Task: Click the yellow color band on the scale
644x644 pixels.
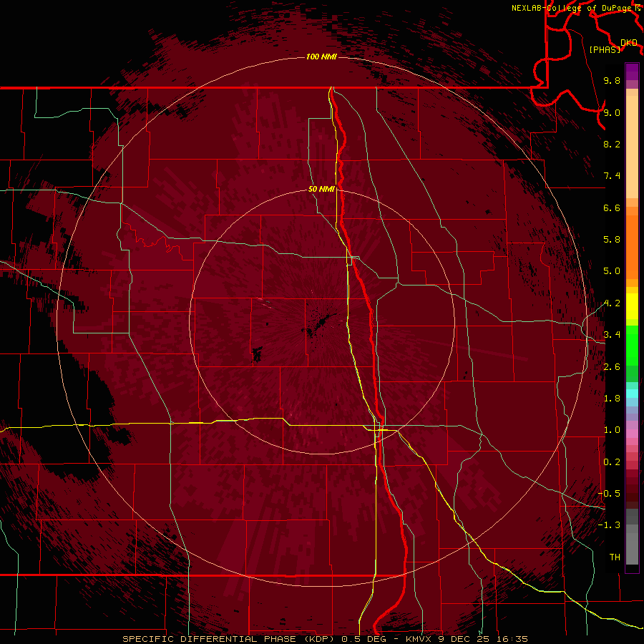Action: tap(632, 306)
